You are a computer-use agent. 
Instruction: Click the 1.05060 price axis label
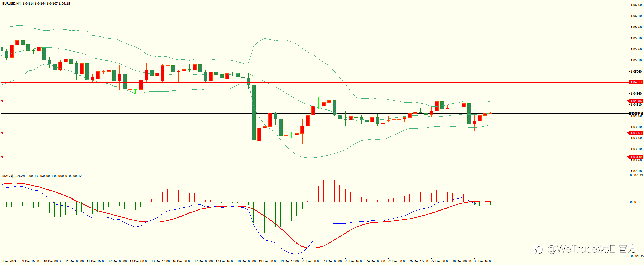coord(636,72)
